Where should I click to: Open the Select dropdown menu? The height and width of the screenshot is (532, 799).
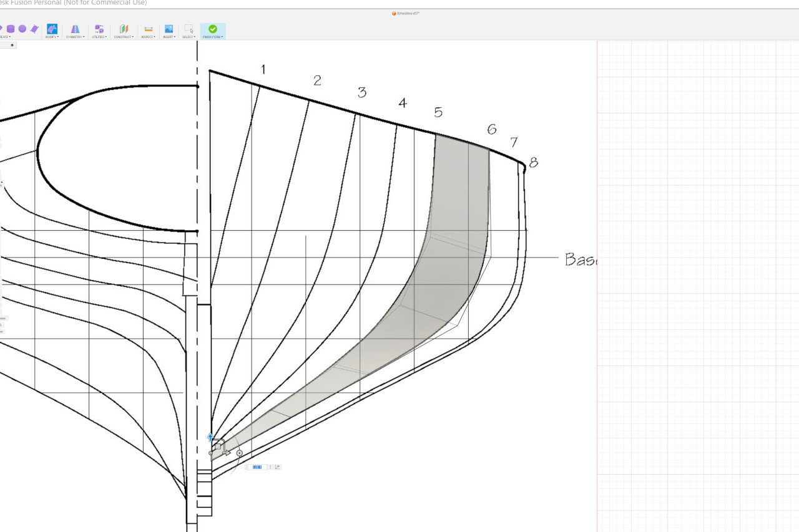[189, 37]
